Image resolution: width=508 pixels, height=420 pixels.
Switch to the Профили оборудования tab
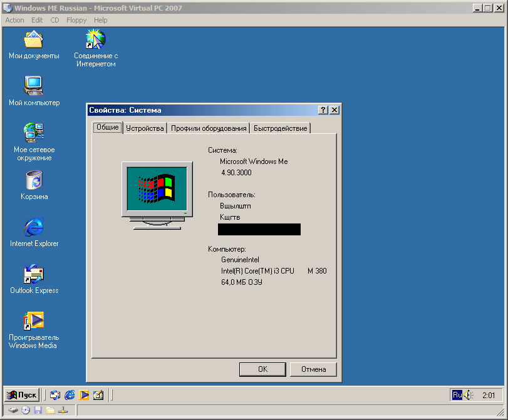(209, 128)
